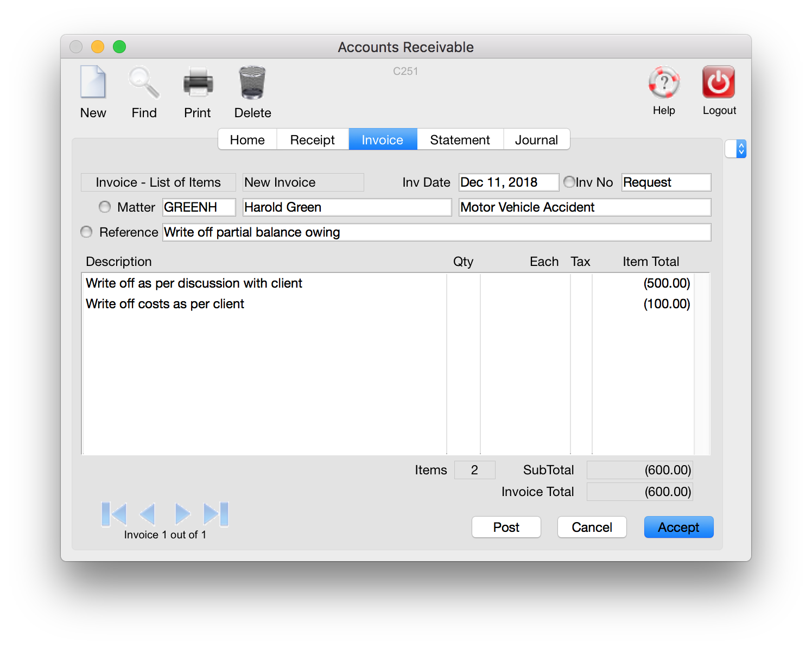
Task: Click the blue Accept button
Action: tap(679, 527)
